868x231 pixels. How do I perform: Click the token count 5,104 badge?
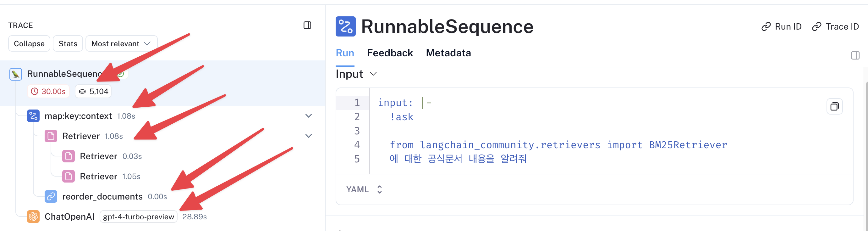[x=93, y=91]
